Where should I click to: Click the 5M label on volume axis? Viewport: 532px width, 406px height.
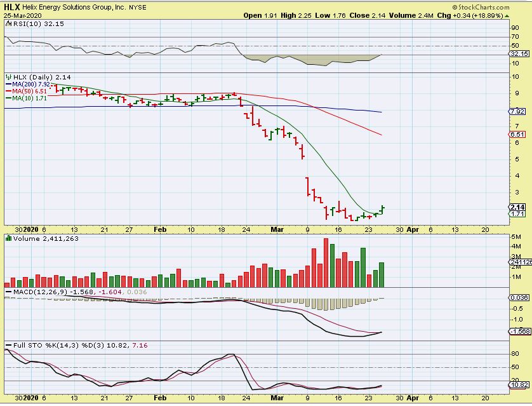[x=515, y=236]
